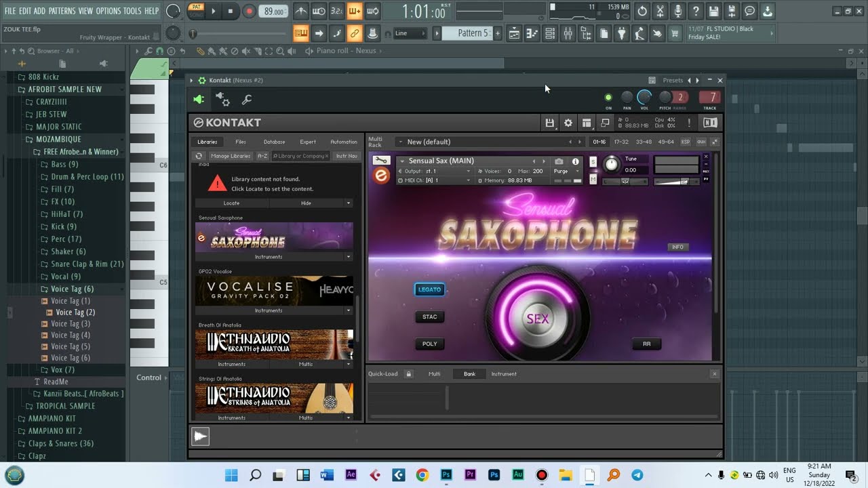Click the FL Studio stop button
The height and width of the screenshot is (488, 868).
(x=231, y=11)
